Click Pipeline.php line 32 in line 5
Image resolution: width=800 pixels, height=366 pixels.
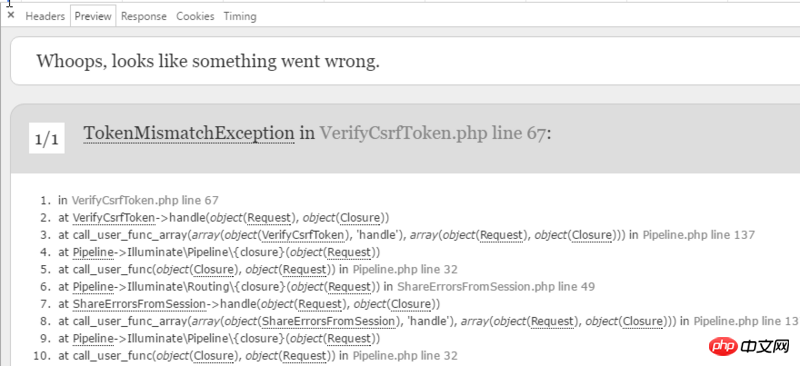(405, 270)
